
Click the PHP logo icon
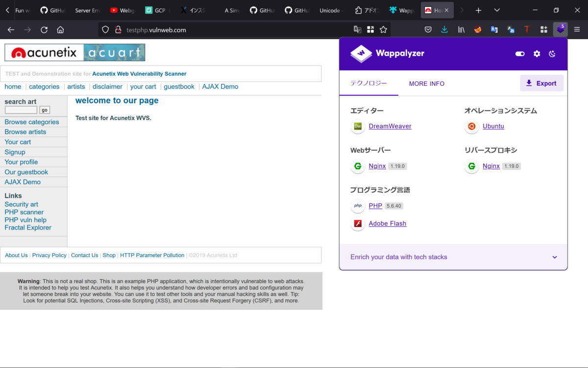click(358, 206)
